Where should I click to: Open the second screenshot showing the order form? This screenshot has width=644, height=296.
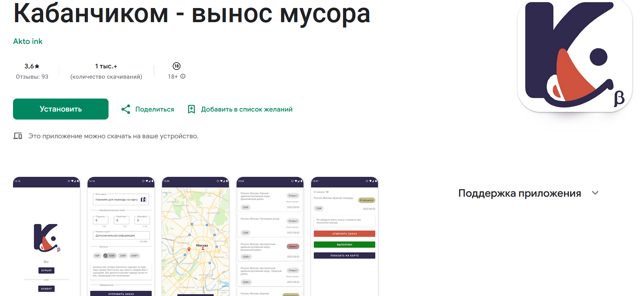click(121, 236)
